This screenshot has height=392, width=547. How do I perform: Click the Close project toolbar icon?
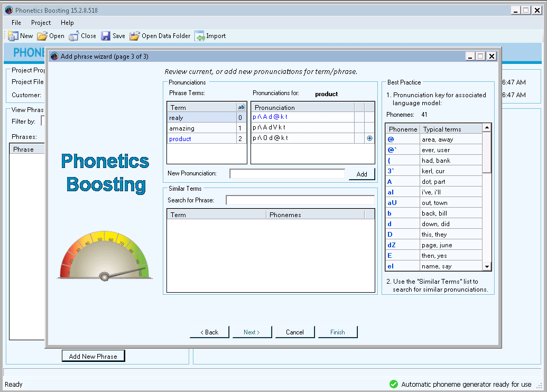pos(74,36)
